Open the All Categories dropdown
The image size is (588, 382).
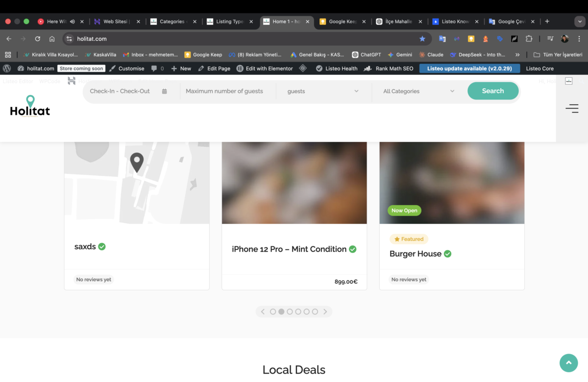pos(418,91)
